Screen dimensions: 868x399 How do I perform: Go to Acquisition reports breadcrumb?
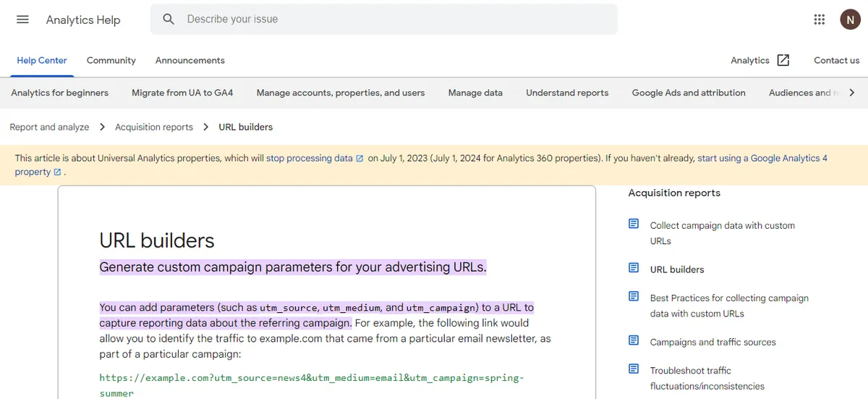[x=154, y=127]
